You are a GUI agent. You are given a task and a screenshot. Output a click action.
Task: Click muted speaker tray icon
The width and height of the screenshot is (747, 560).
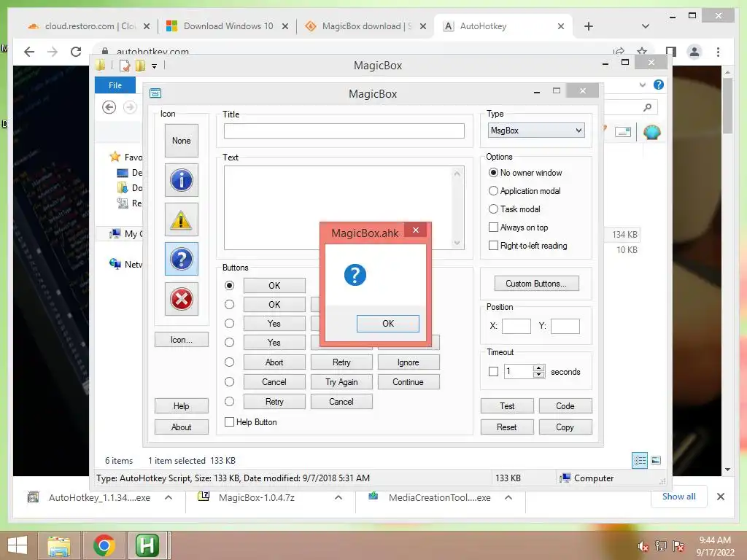pos(643,546)
